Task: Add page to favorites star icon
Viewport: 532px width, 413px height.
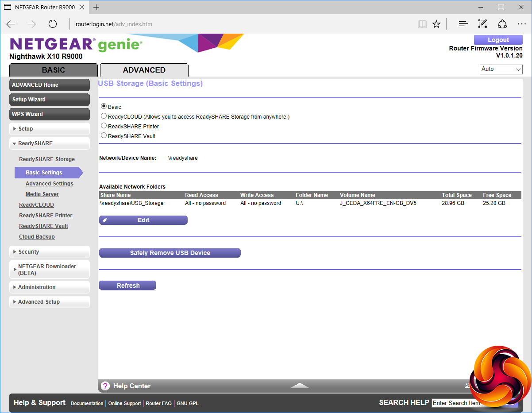Action: 436,24
